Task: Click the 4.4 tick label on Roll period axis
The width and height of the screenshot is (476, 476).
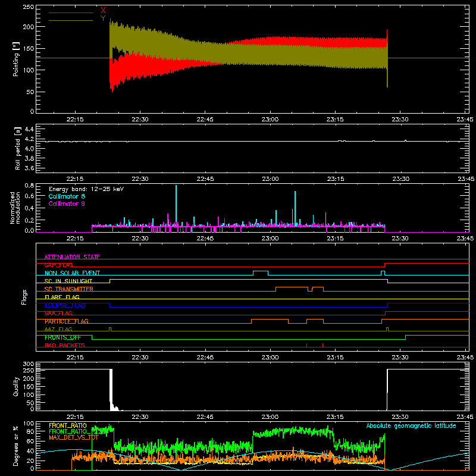Action: 29,129
